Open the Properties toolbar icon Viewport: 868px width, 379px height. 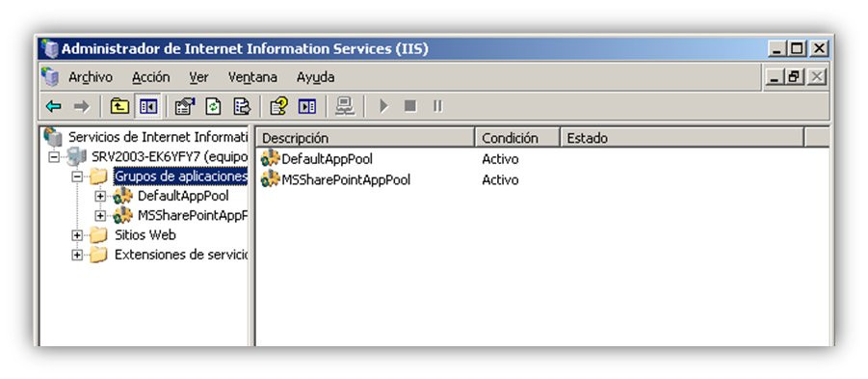click(185, 106)
